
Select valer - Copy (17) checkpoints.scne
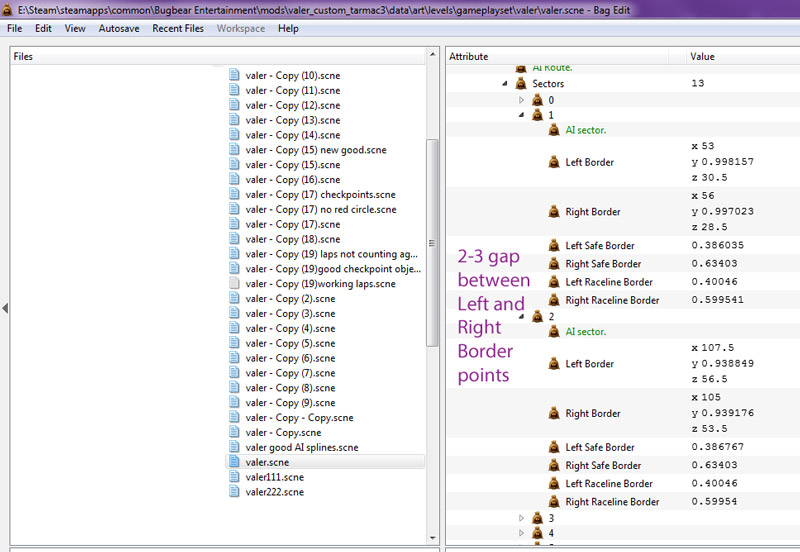[320, 194]
